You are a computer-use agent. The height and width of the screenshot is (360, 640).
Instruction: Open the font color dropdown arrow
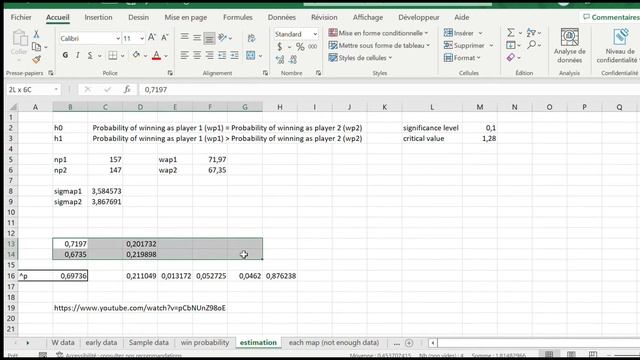point(166,56)
